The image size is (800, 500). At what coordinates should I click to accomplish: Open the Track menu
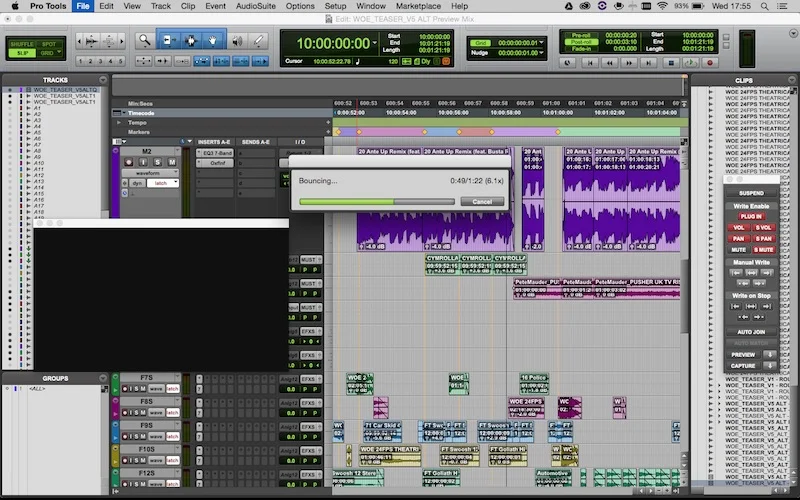pyautogui.click(x=161, y=6)
